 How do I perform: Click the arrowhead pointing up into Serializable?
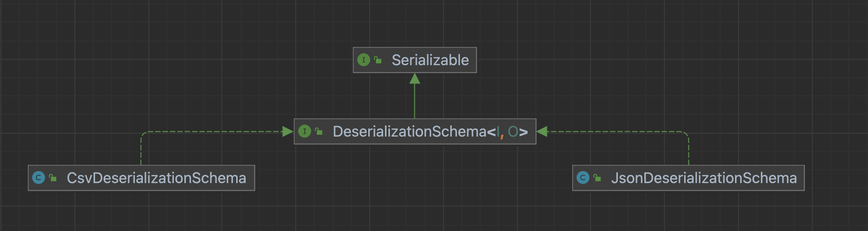pyautogui.click(x=415, y=79)
